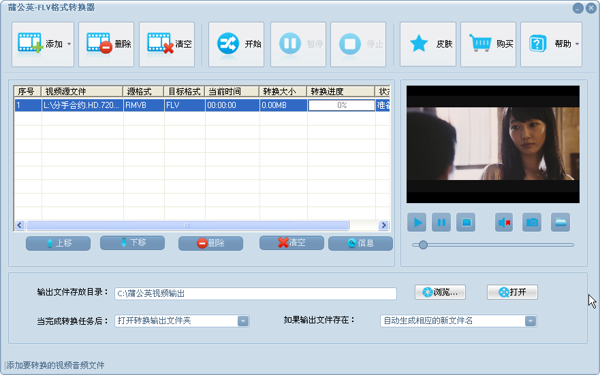
Task: Open the 皮肤 skin star button
Action: [428, 44]
